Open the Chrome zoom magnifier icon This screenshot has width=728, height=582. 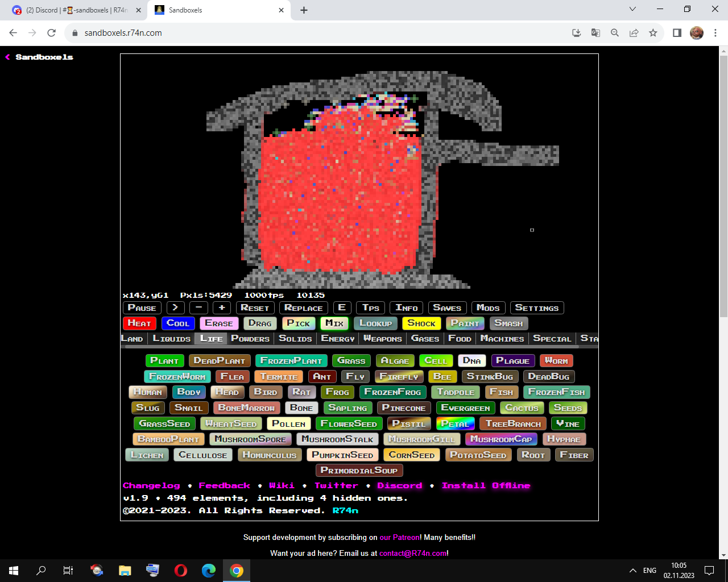615,33
